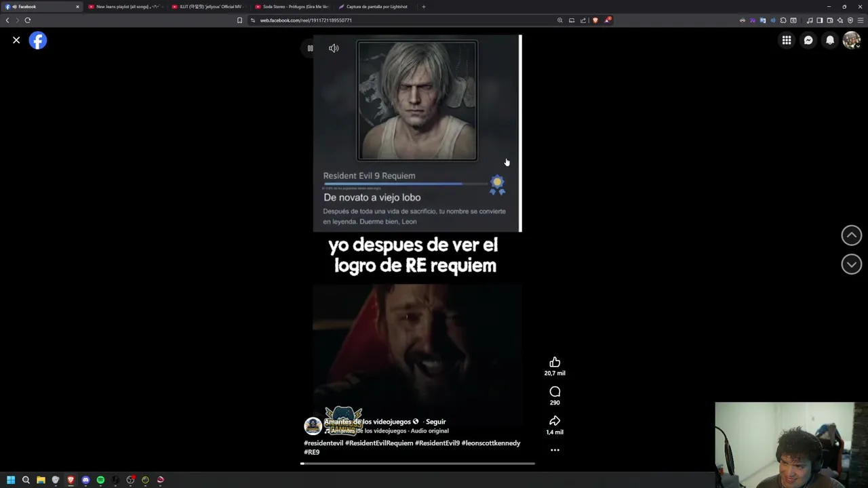Image resolution: width=868 pixels, height=488 pixels.
Task: Open OBS Studio from the taskbar
Action: [x=130, y=480]
